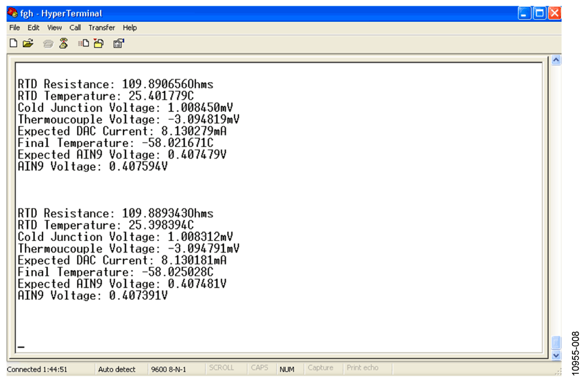Click the scrollbar up arrow
Image resolution: width=588 pixels, height=382 pixels.
pos(556,60)
